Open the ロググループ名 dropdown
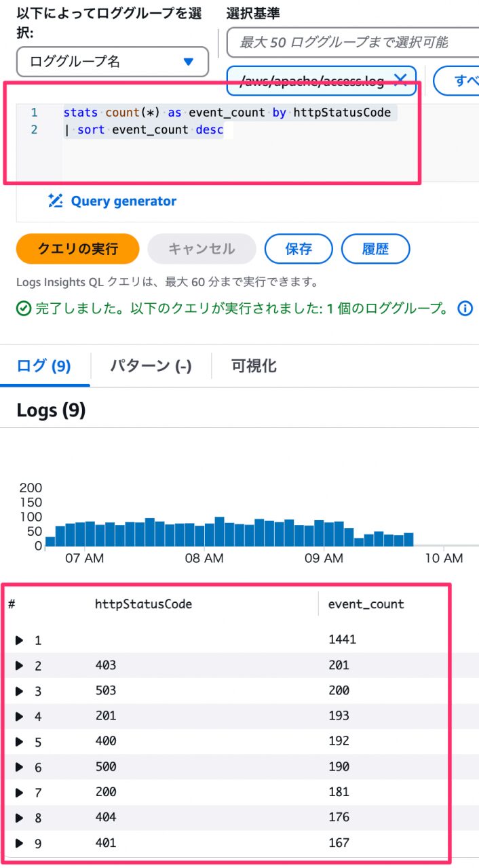The width and height of the screenshot is (479, 868). (113, 62)
